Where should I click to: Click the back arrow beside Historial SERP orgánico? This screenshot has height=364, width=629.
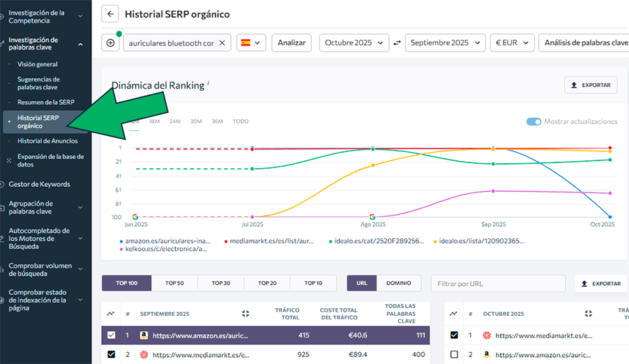[110, 14]
